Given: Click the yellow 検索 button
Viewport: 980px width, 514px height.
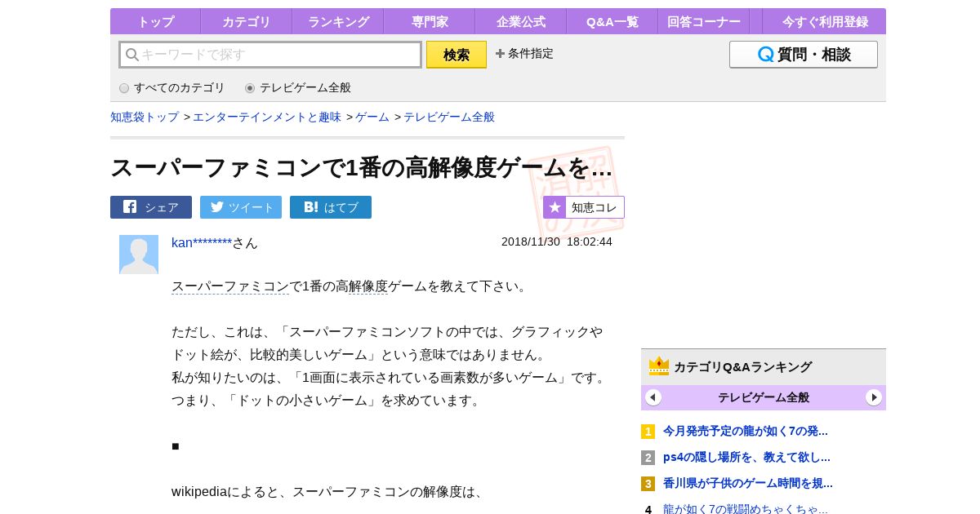Looking at the screenshot, I should [457, 55].
